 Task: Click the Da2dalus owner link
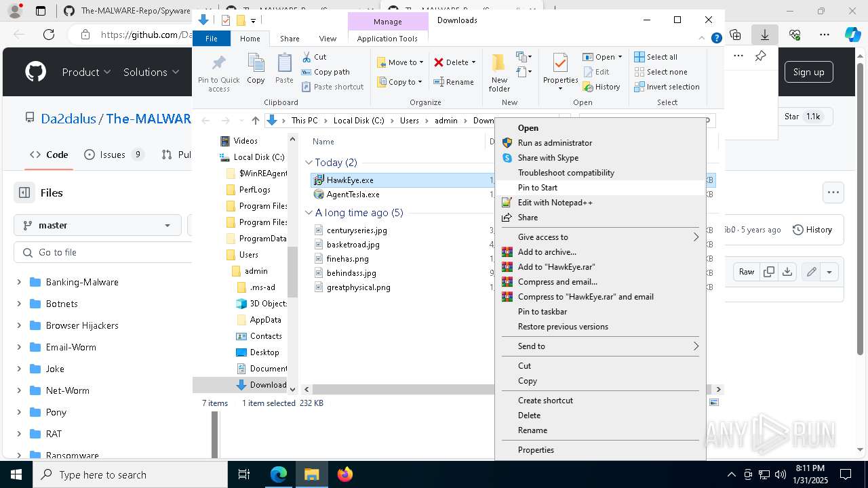point(68,119)
